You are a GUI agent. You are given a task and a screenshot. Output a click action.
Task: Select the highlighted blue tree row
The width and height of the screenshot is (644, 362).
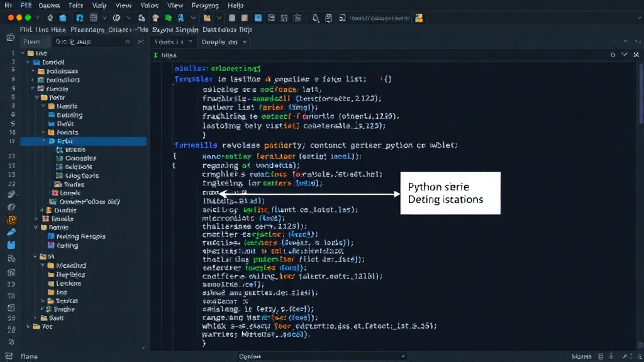(84, 141)
